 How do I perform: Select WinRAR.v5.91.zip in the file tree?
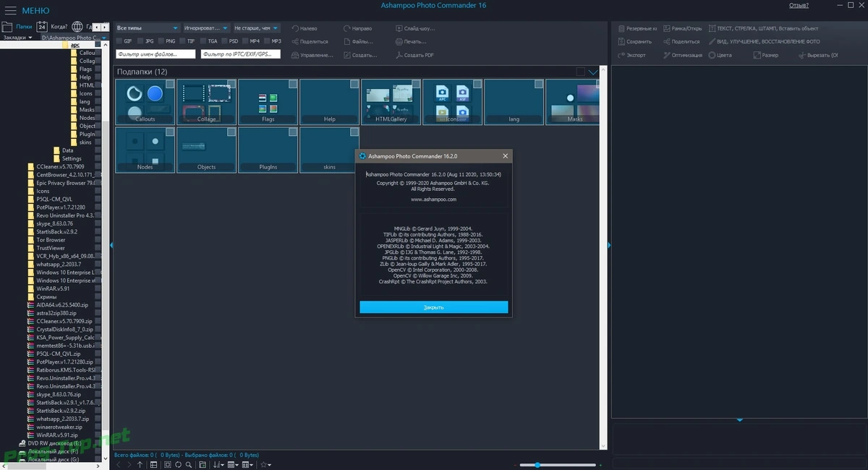pyautogui.click(x=56, y=435)
